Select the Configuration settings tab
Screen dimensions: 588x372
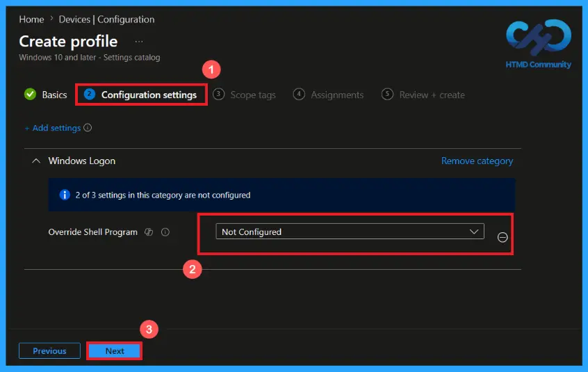click(x=140, y=95)
